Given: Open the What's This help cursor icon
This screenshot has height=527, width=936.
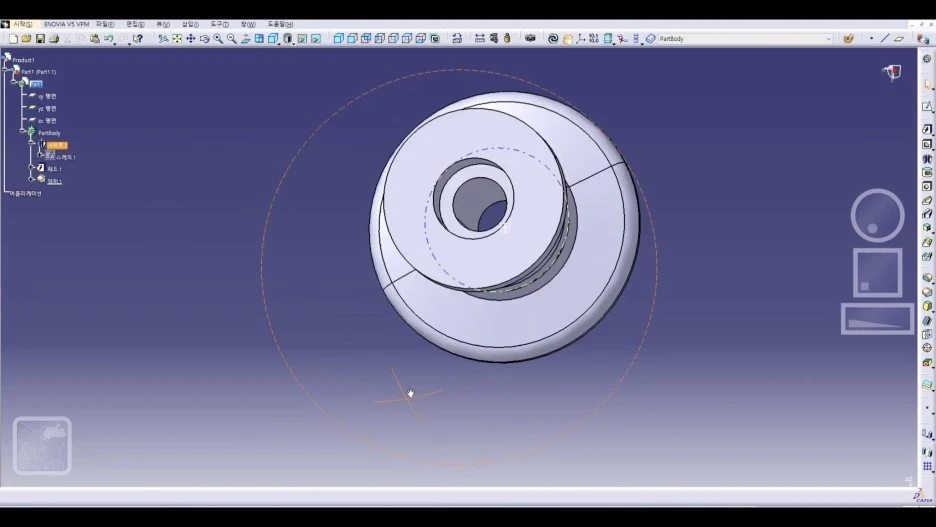Looking at the screenshot, I should [137, 39].
